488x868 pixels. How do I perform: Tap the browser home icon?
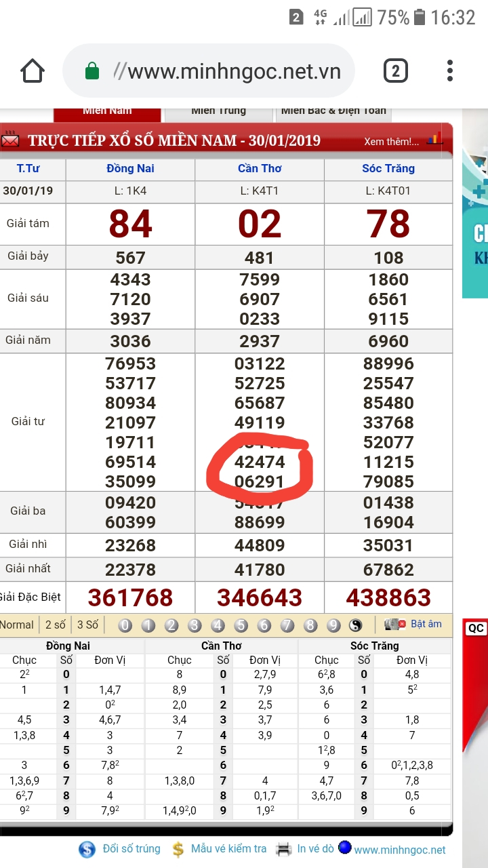point(33,71)
